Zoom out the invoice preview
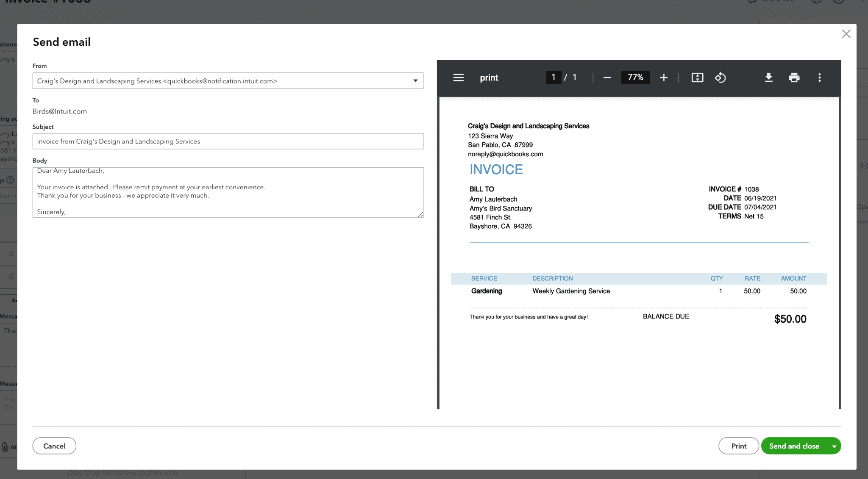 (607, 78)
